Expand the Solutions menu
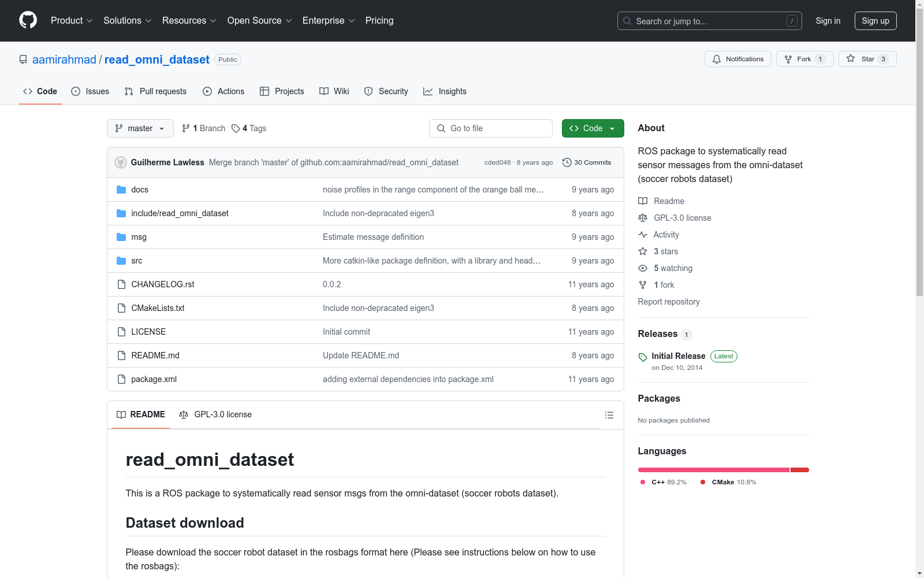The height and width of the screenshot is (578, 924). point(128,21)
